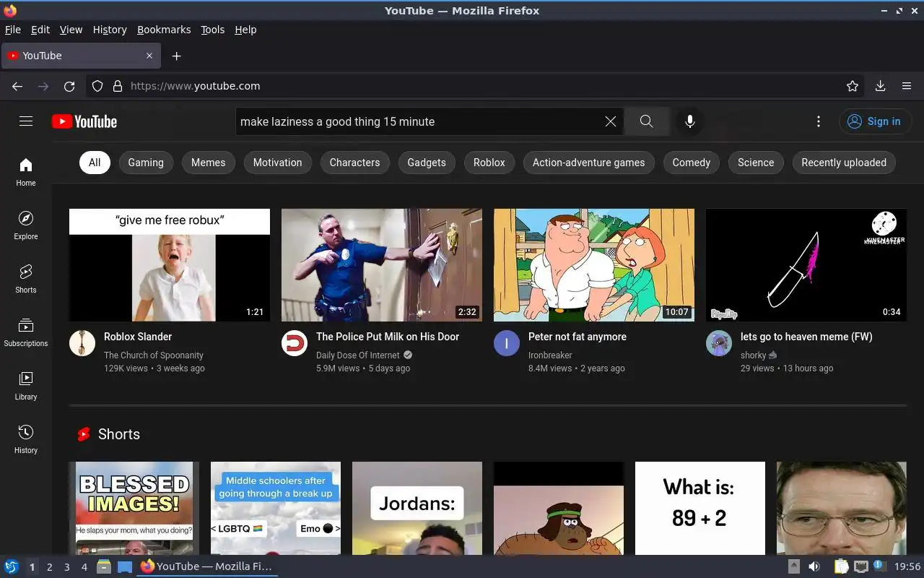Viewport: 924px width, 578px height.
Task: Close the YouTube browser tab
Action: click(149, 56)
